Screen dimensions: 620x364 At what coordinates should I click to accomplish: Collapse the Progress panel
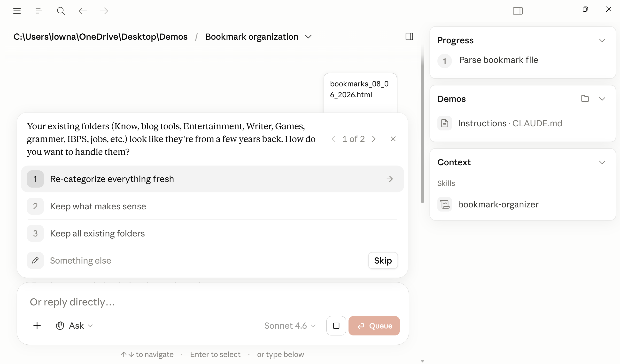602,40
